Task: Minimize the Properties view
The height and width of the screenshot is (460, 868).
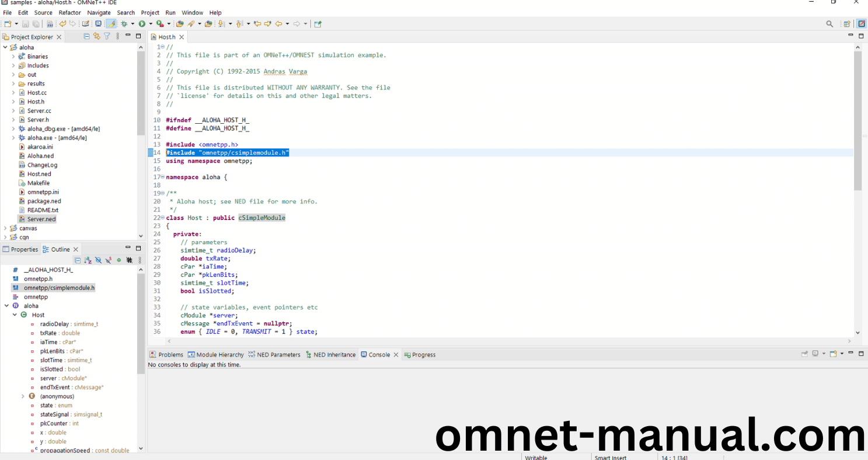Action: (x=127, y=248)
